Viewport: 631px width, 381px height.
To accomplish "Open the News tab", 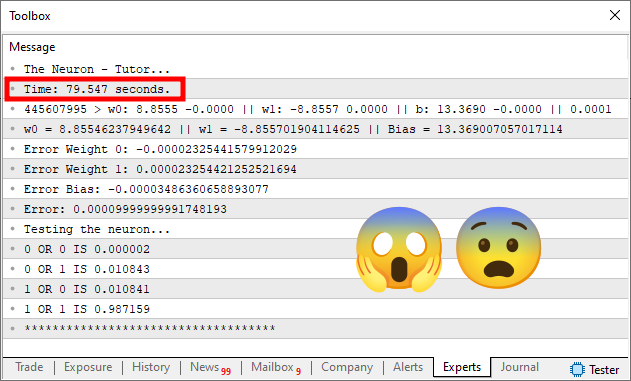I will (210, 367).
